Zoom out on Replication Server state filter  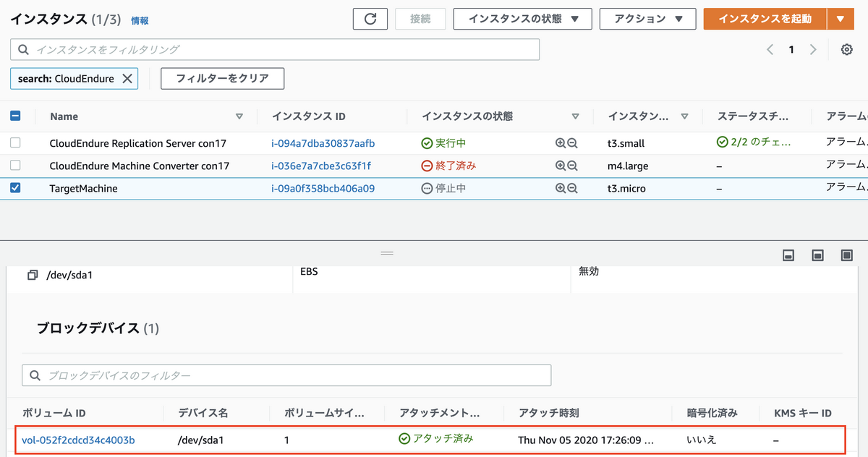[x=572, y=143]
